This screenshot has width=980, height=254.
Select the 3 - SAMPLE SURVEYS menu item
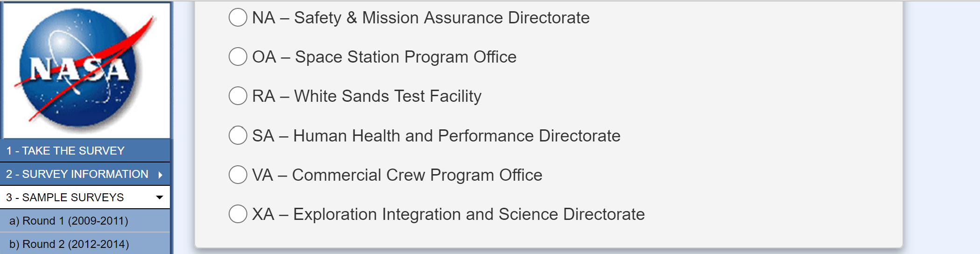point(85,198)
